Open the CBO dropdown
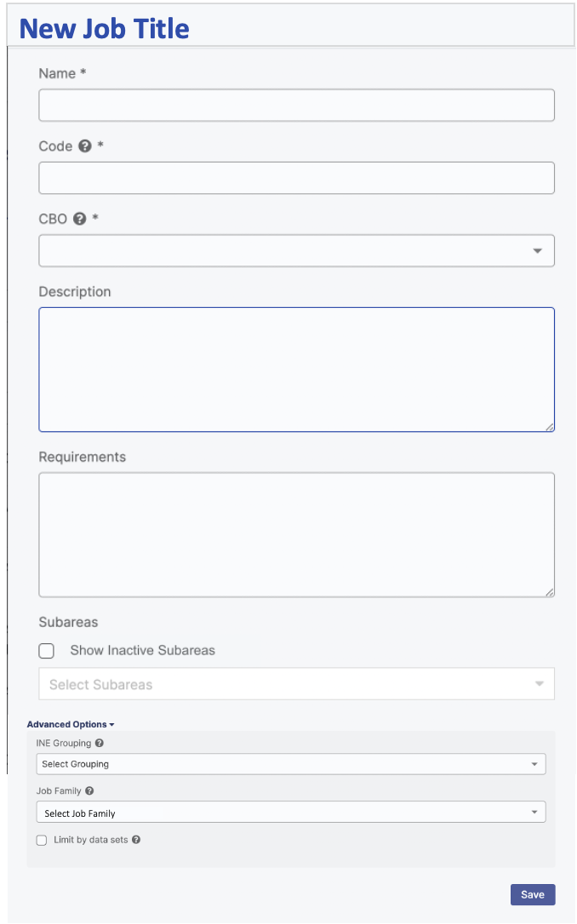Image resolution: width=577 pixels, height=924 pixels. pos(296,251)
